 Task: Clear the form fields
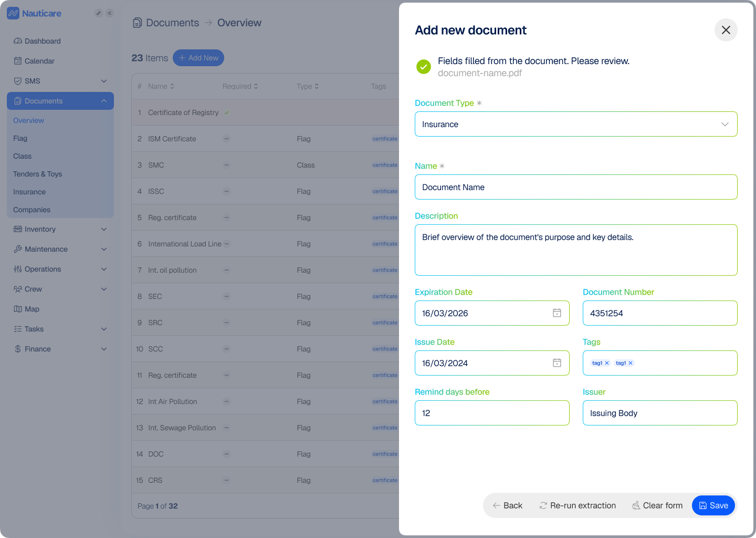point(657,505)
